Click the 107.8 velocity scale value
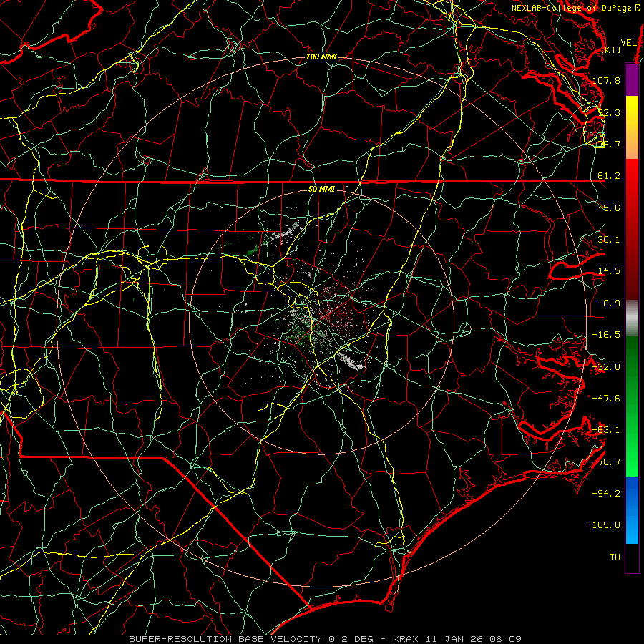 pos(607,80)
